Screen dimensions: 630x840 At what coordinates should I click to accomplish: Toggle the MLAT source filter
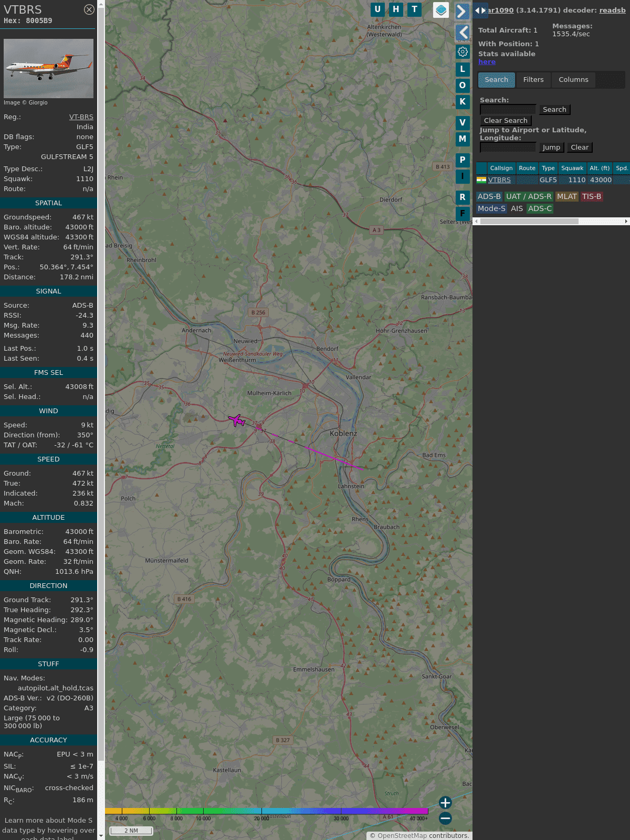(x=566, y=196)
